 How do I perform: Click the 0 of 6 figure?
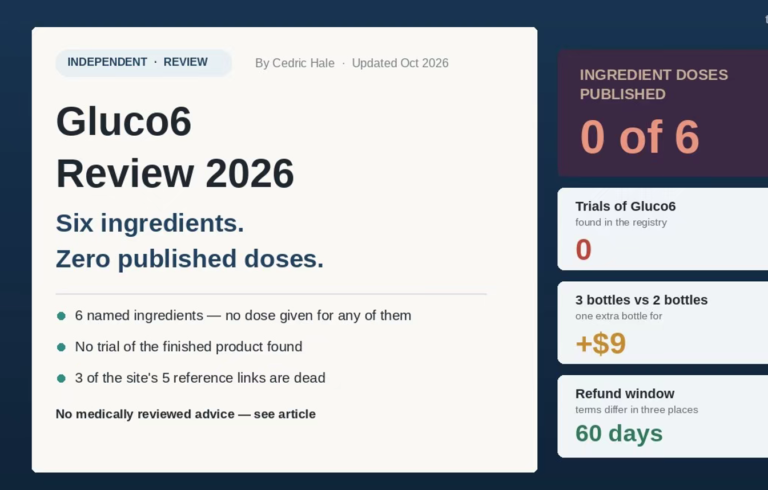pyautogui.click(x=640, y=137)
